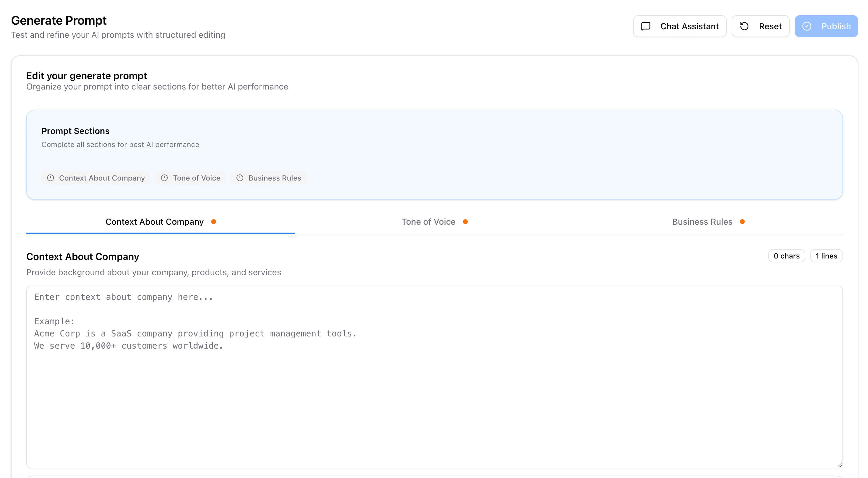Click the 1 lines counter badge
868x478 pixels.
tap(826, 256)
